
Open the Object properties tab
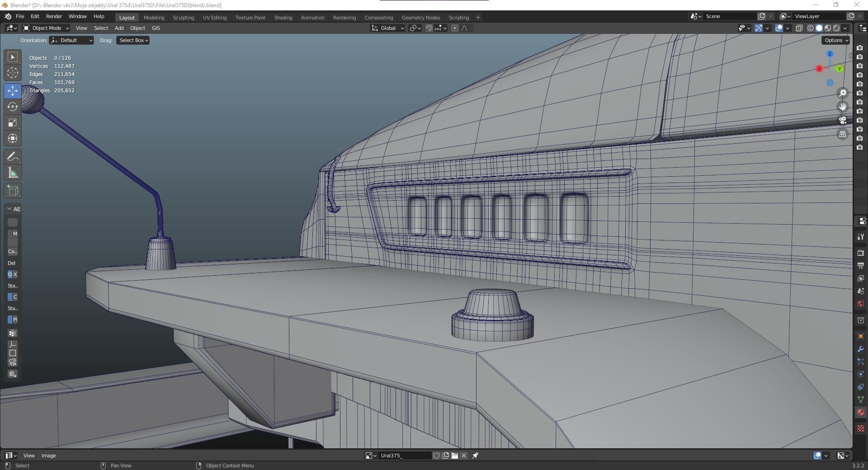[861, 336]
